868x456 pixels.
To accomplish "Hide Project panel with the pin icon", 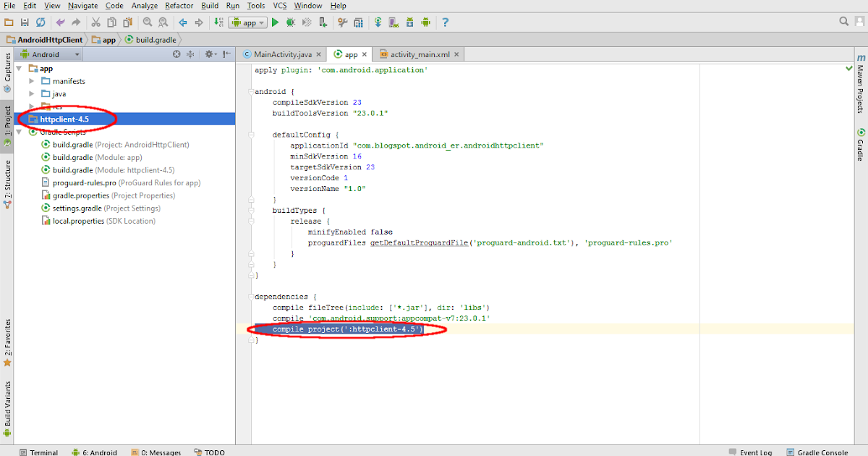I will 226,54.
